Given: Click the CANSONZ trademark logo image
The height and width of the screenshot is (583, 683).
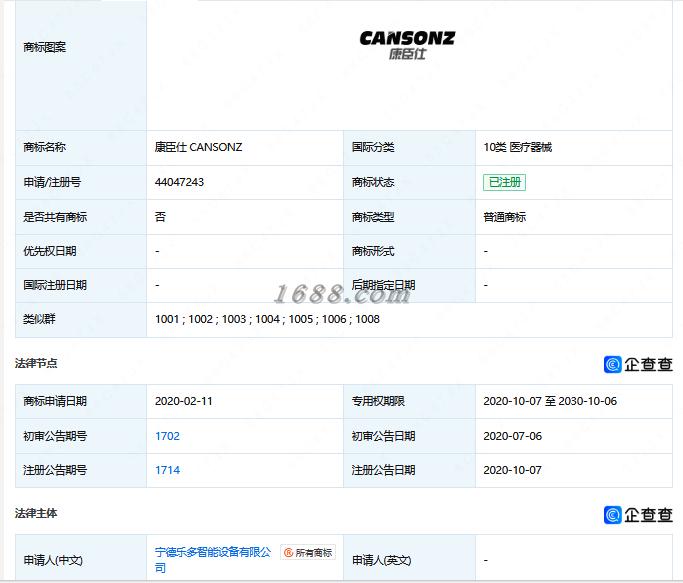Looking at the screenshot, I should (407, 45).
